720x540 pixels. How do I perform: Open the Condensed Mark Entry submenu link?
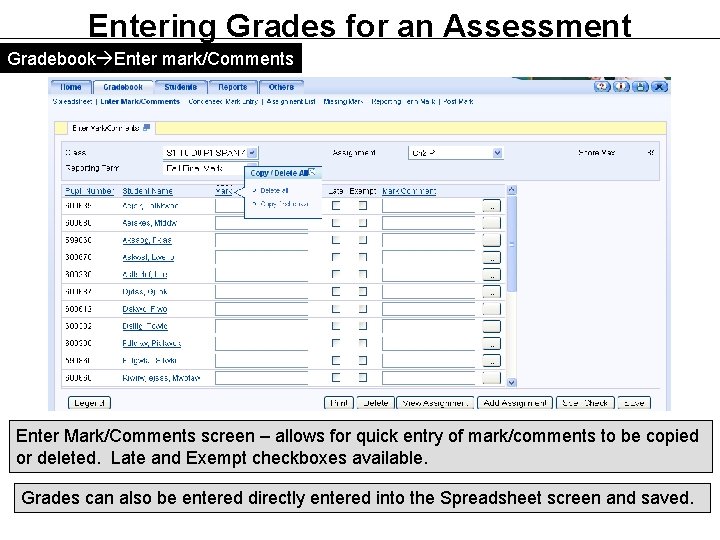223,101
